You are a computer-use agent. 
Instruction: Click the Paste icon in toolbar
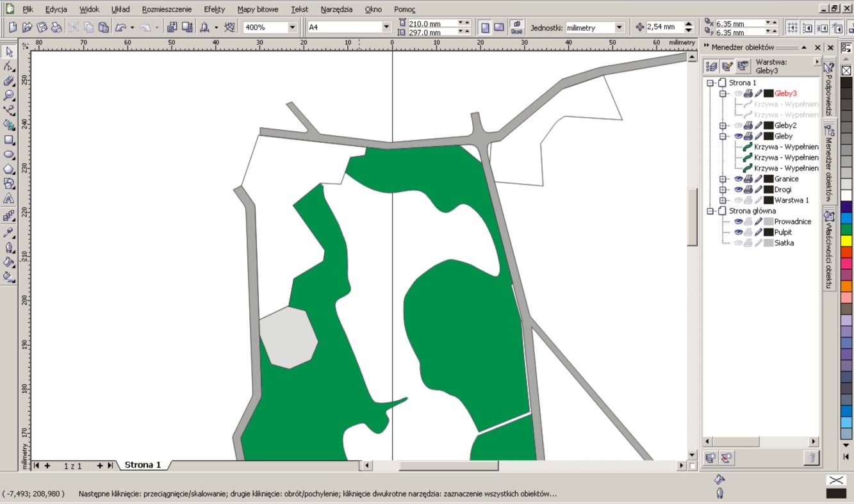[x=103, y=28]
